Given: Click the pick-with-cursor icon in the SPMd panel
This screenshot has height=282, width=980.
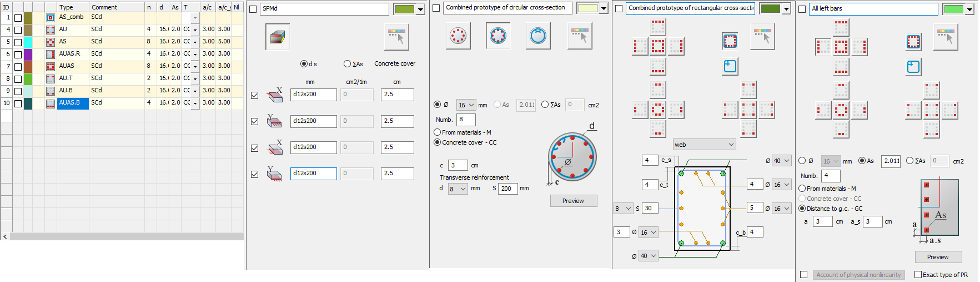Looking at the screenshot, I should coord(396,37).
